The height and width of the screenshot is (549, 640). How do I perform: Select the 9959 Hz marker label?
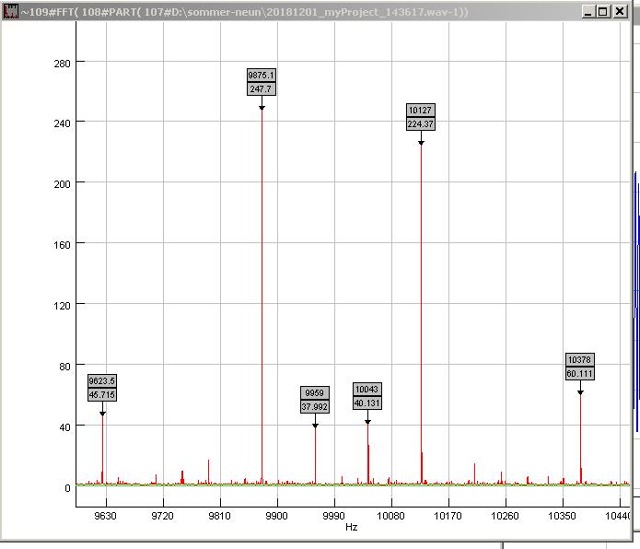point(315,393)
